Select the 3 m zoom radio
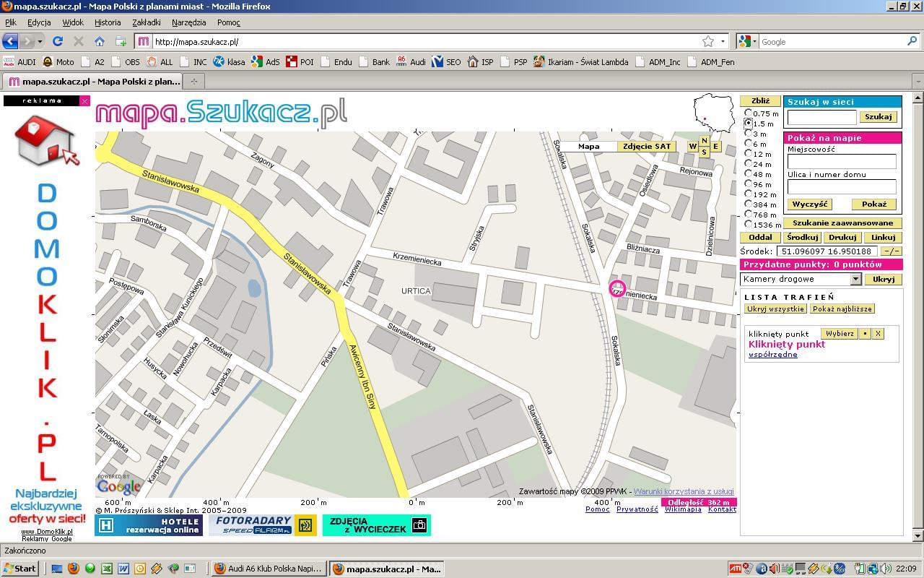Image resolution: width=924 pixels, height=578 pixels. [x=749, y=134]
